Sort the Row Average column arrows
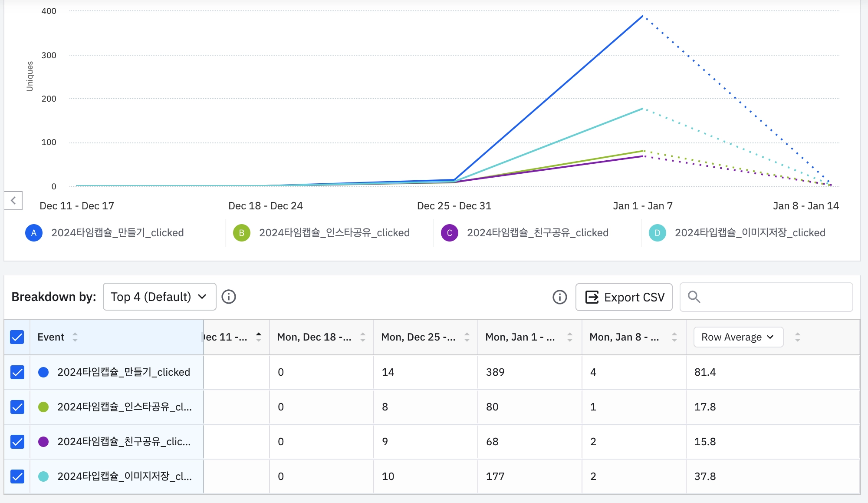 [797, 337]
